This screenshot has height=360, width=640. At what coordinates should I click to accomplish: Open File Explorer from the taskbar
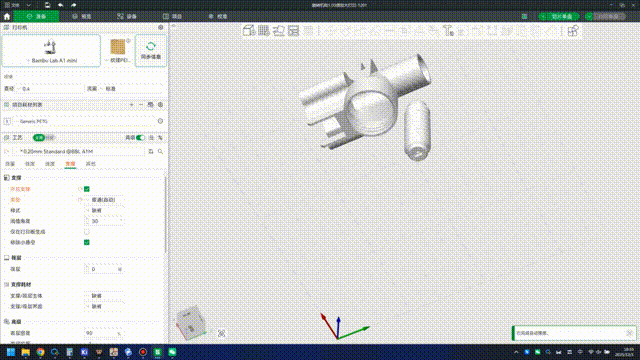point(25,352)
